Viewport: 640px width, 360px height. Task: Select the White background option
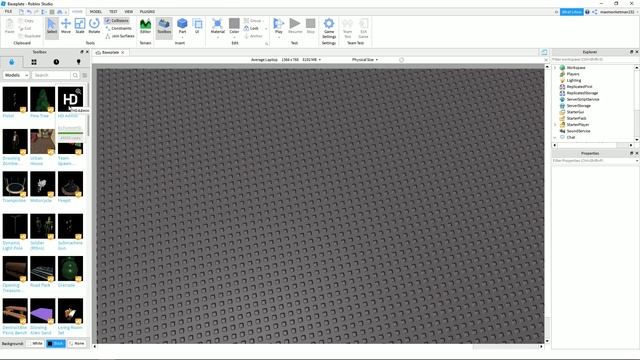(x=35, y=343)
